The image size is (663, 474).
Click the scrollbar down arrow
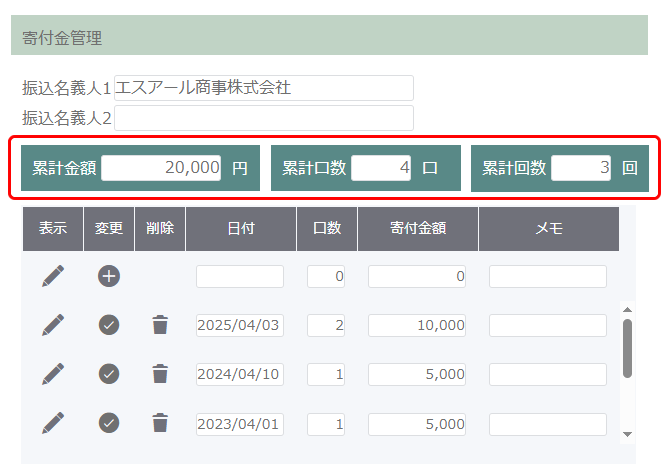tap(627, 434)
